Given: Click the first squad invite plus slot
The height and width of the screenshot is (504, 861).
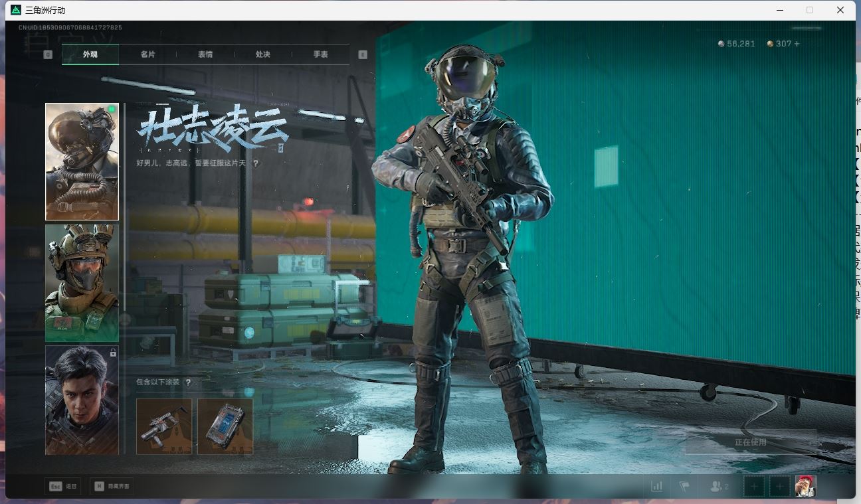Looking at the screenshot, I should [754, 486].
